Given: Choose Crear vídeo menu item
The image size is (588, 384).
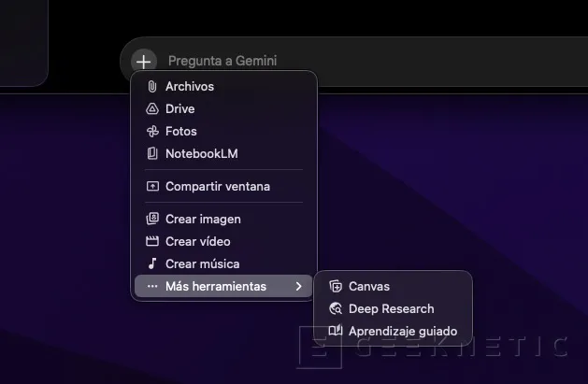Looking at the screenshot, I should pos(223,241).
